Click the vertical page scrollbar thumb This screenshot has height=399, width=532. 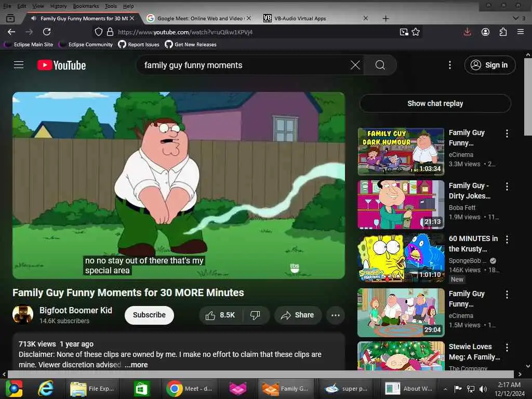pyautogui.click(x=528, y=97)
